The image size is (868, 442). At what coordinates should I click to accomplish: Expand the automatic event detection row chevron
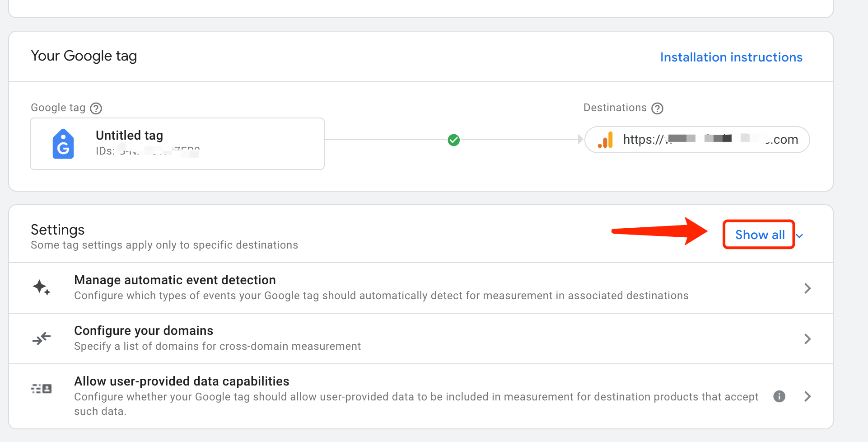pyautogui.click(x=807, y=288)
